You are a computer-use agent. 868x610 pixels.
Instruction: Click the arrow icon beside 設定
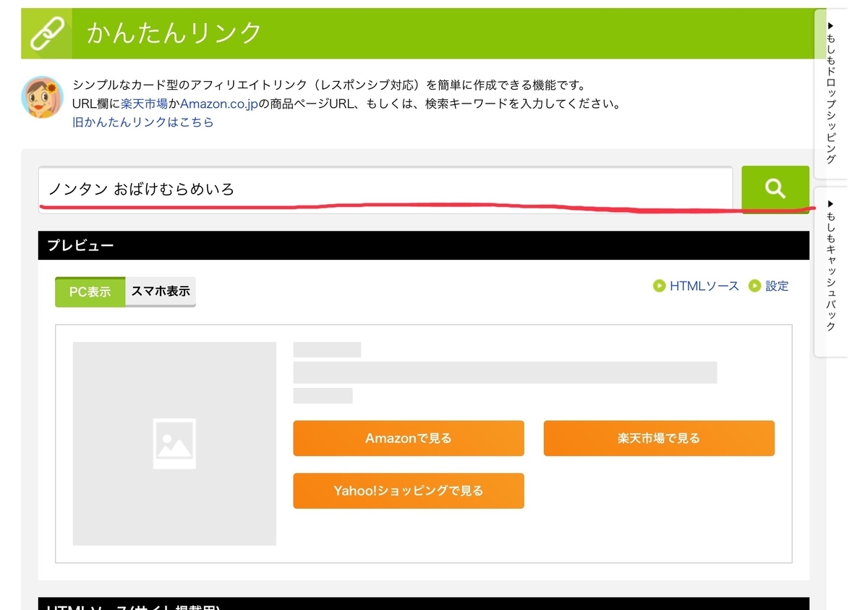click(754, 286)
